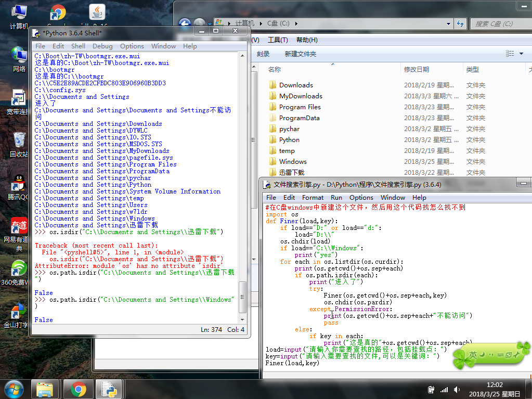Click the 新建文件夹 button
Screen dimensions: 532x399
click(x=300, y=54)
